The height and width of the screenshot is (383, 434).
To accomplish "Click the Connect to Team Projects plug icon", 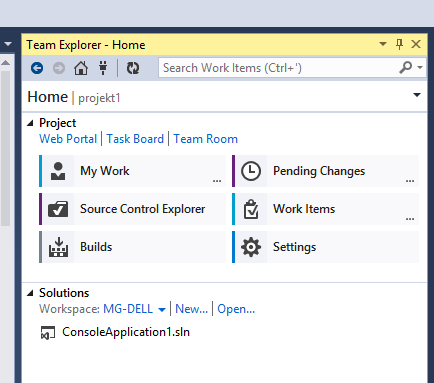I will (x=103, y=68).
